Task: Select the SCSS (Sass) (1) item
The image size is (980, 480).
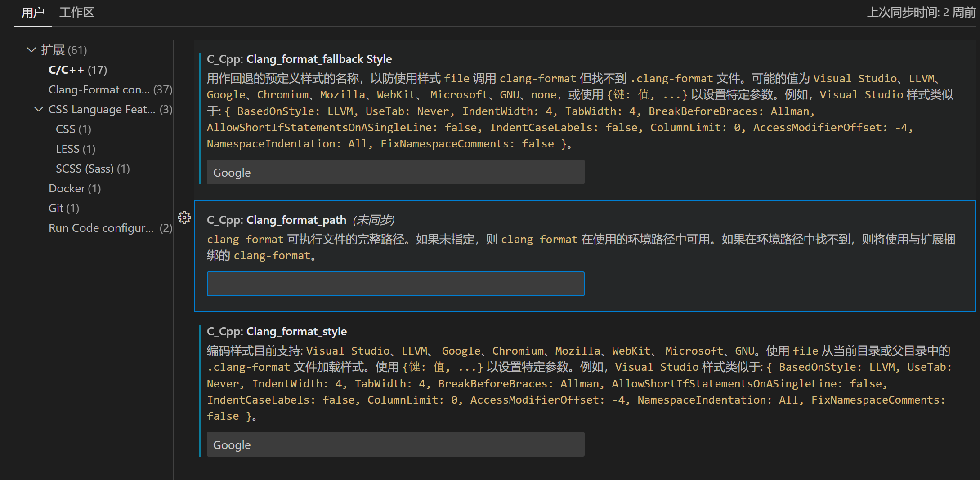Action: point(92,169)
